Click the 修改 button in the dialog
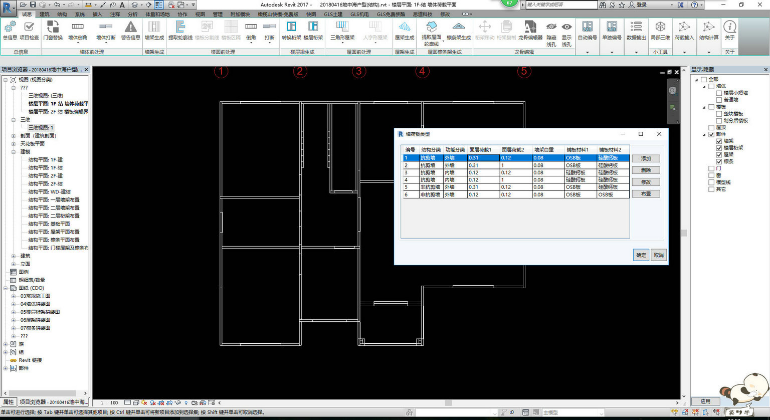The width and height of the screenshot is (770, 420). click(646, 182)
